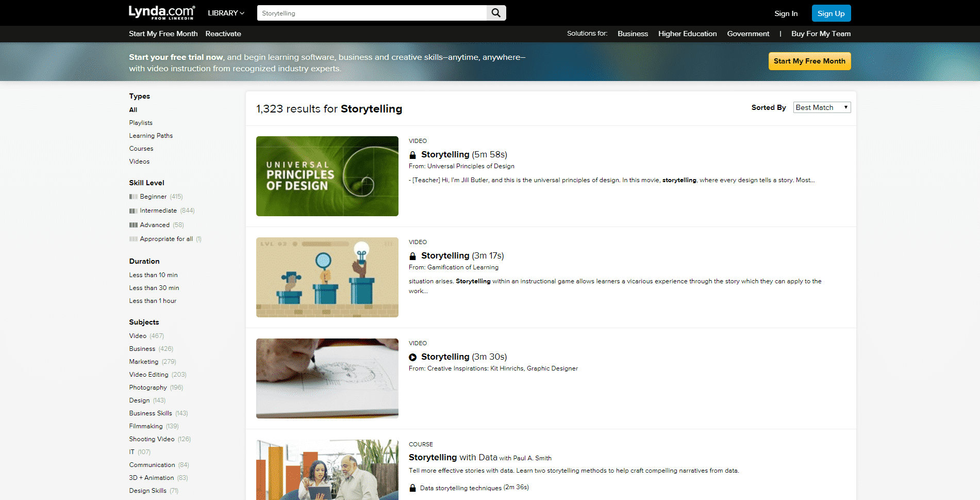Filter results by Courses type
This screenshot has width=980, height=500.
point(141,149)
